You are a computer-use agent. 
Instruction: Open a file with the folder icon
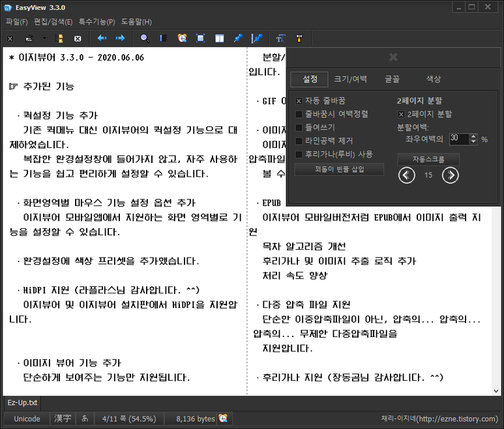click(29, 38)
